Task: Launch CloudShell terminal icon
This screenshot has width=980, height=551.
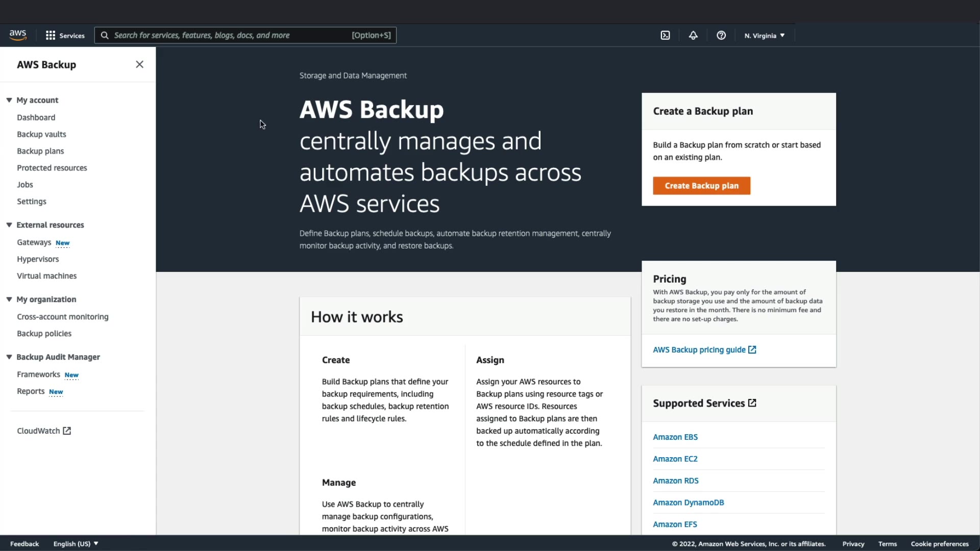Action: (665, 35)
